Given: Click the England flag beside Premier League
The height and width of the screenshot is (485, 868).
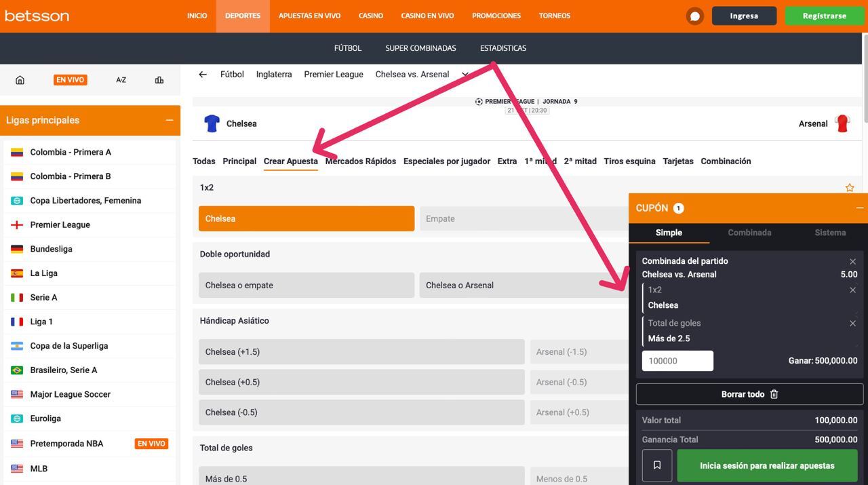Looking at the screenshot, I should pos(17,225).
